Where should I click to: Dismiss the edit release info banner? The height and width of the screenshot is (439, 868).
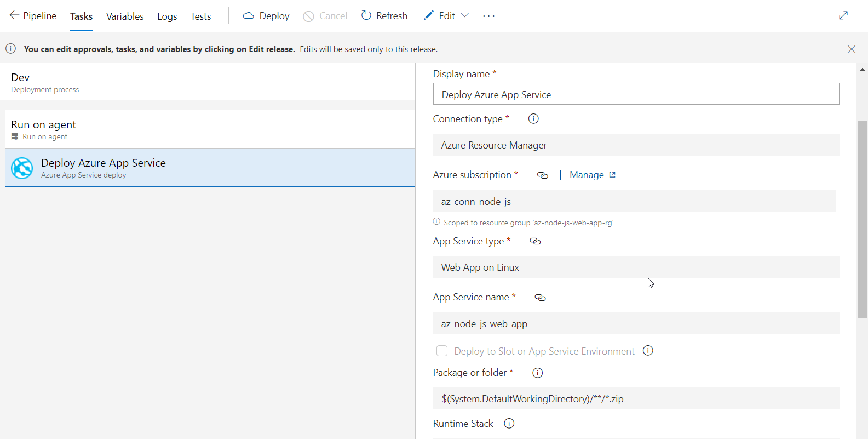[x=852, y=49]
